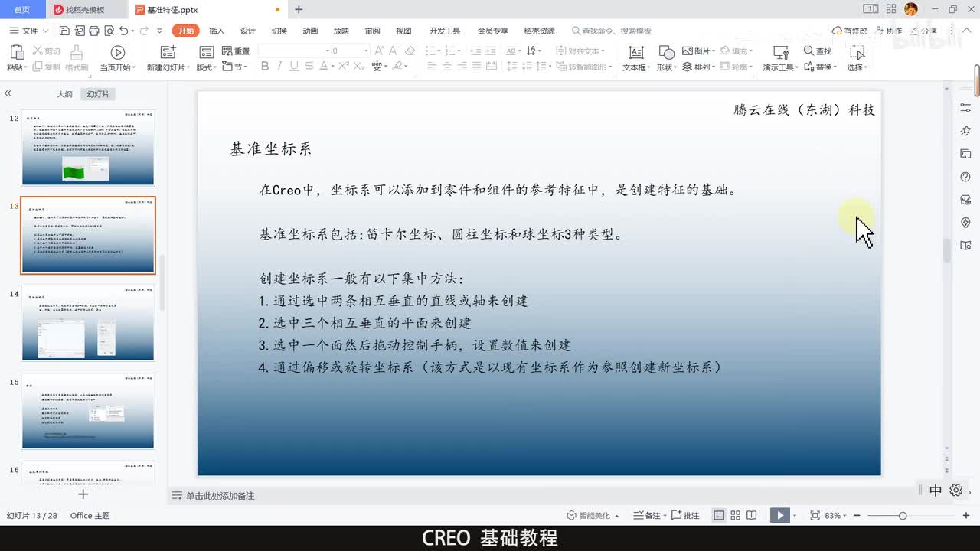Click the Copy (复制) icon
Image resolution: width=980 pixels, height=551 pixels.
coord(37,67)
